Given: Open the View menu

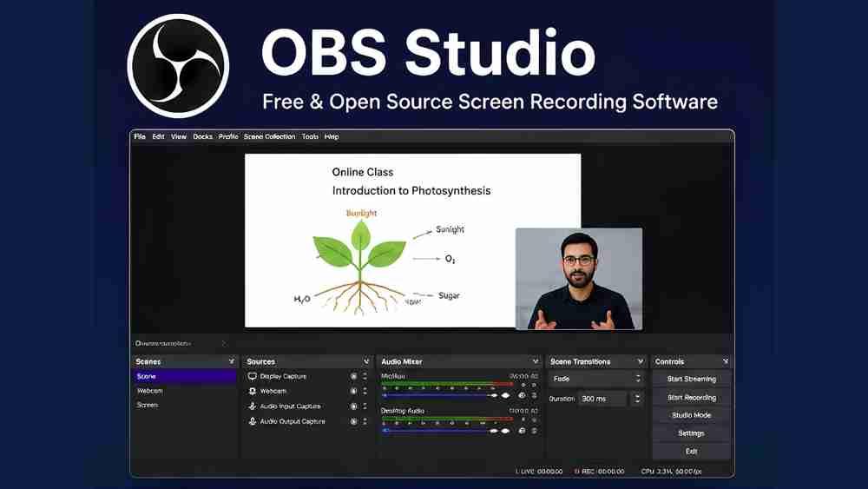Looking at the screenshot, I should (178, 136).
